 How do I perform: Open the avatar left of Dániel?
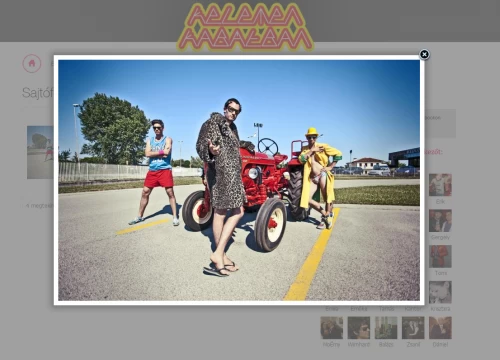click(413, 328)
